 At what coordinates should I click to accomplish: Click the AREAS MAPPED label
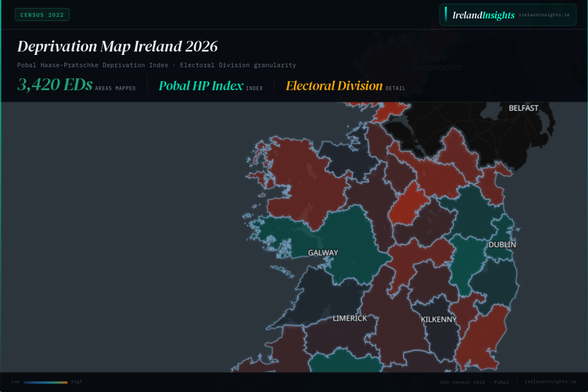pyautogui.click(x=115, y=88)
